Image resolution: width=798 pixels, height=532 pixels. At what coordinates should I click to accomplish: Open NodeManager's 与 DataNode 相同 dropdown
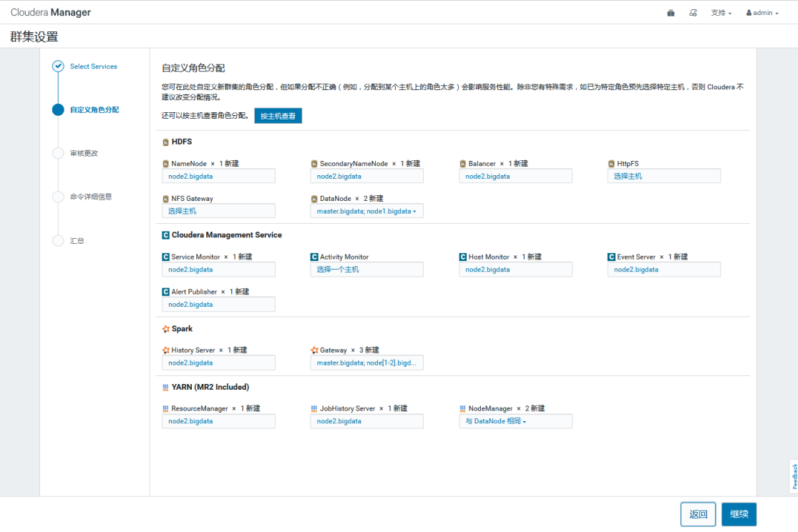tap(515, 420)
